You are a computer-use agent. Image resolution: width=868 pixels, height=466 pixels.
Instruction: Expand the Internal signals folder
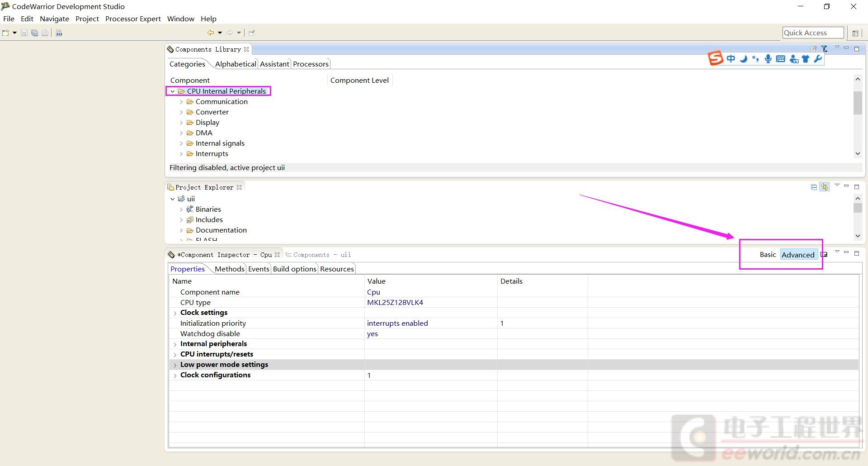pyautogui.click(x=181, y=143)
